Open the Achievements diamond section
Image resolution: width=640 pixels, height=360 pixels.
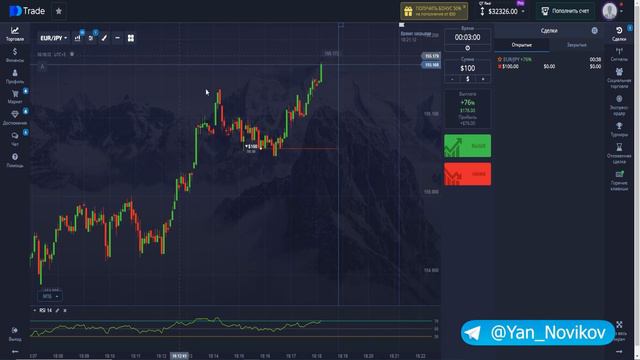tap(15, 118)
